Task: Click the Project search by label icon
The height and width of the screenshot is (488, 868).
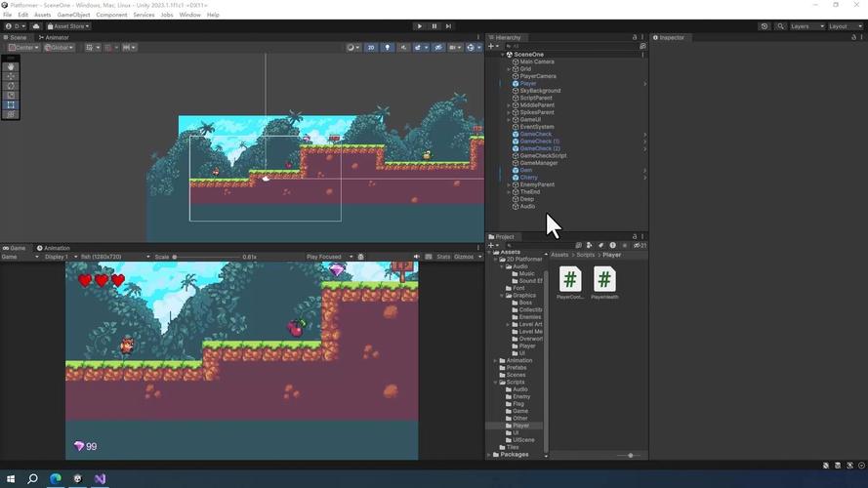Action: pos(600,245)
